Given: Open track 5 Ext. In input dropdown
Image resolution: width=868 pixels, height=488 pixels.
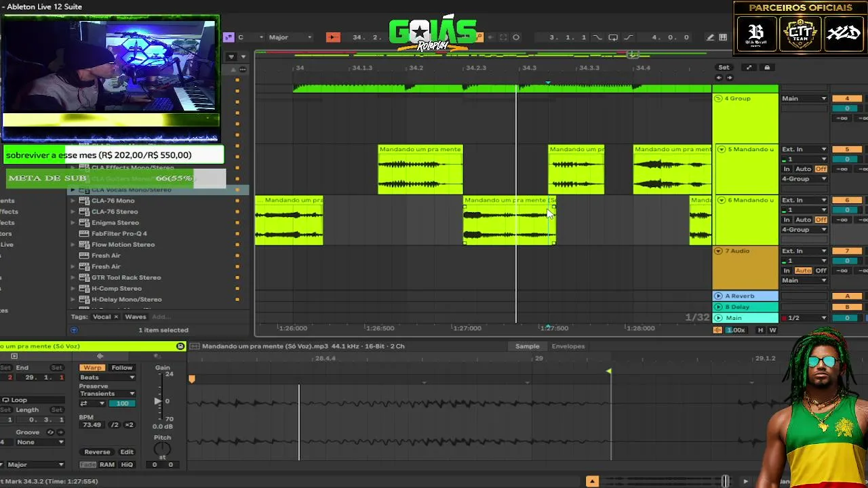Looking at the screenshot, I should tap(804, 149).
